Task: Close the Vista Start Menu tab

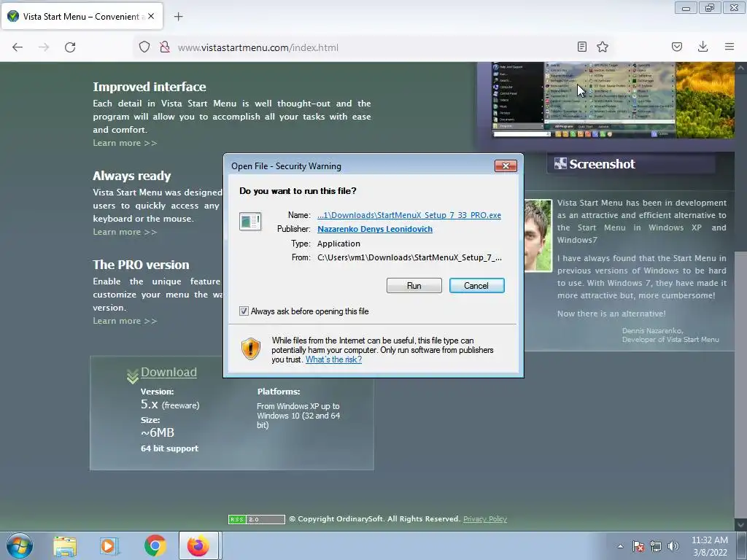Action: coord(151,16)
